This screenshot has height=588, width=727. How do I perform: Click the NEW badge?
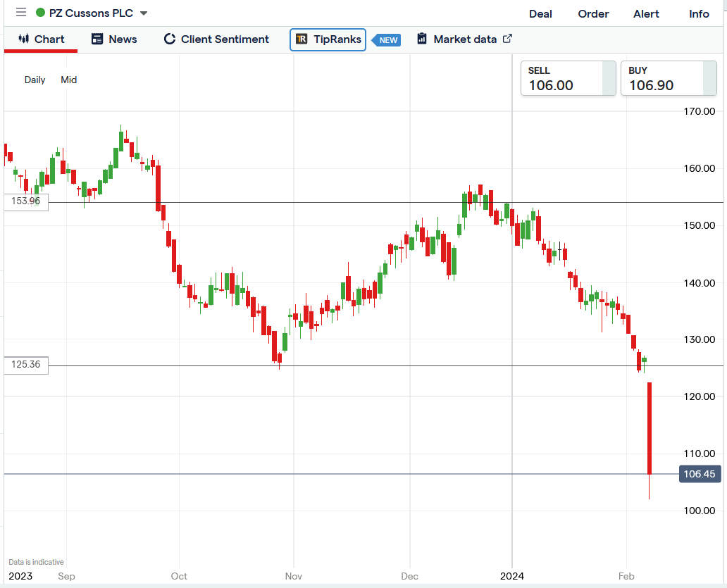tap(387, 40)
